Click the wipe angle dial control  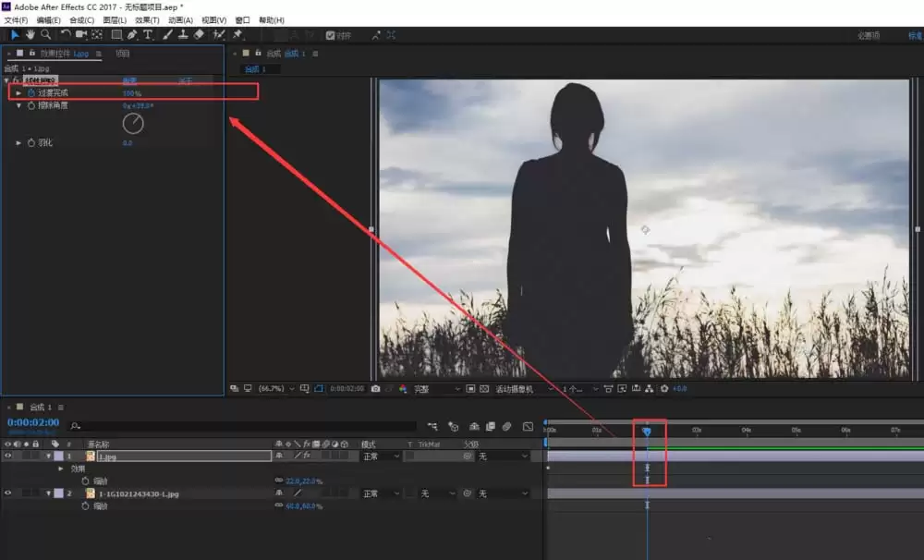pyautogui.click(x=133, y=124)
